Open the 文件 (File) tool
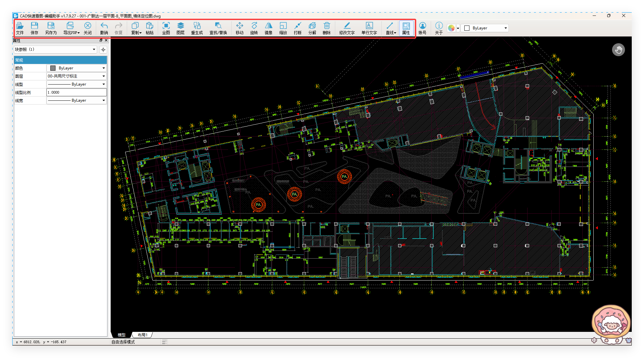Viewport: 644px width, 358px height. pos(20,28)
